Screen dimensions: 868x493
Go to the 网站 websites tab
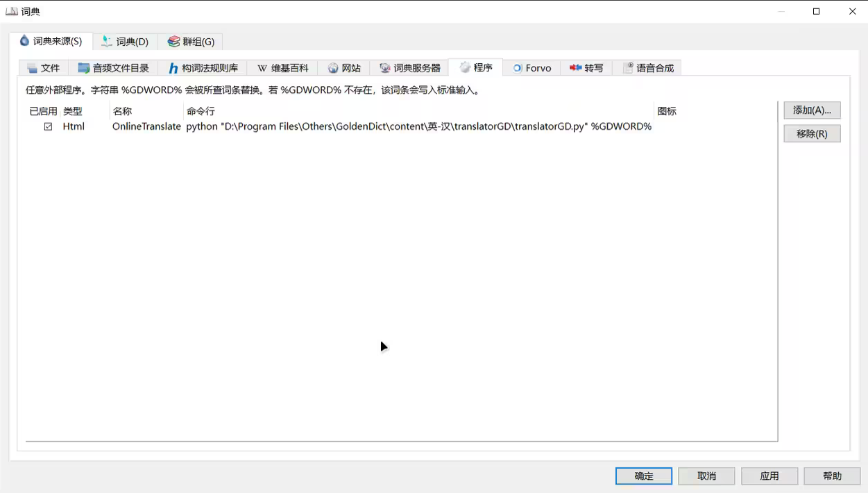point(344,68)
